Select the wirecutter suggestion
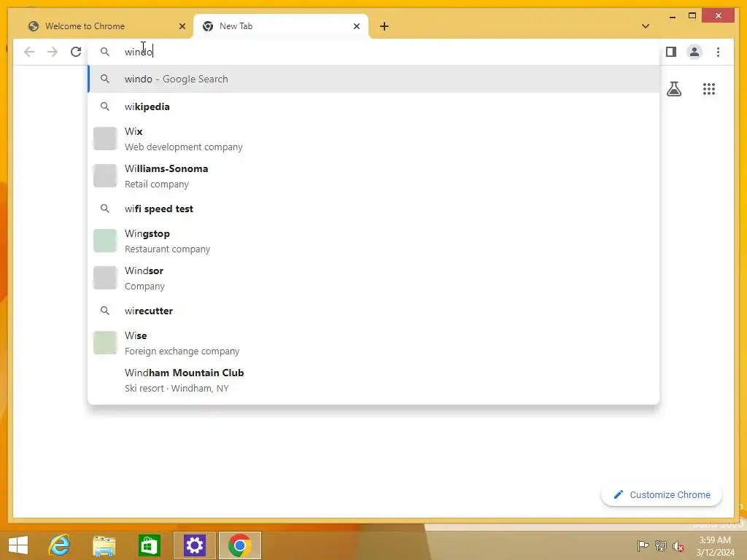747x560 pixels. click(x=373, y=311)
